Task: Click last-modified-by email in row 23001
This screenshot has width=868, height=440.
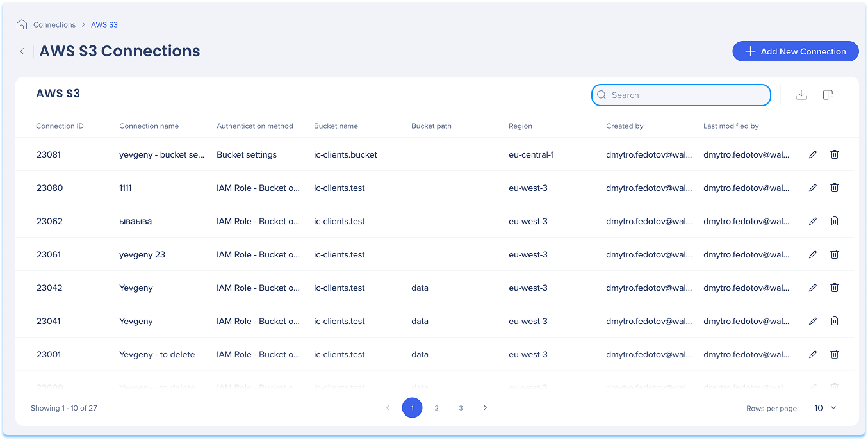Action: [746, 354]
